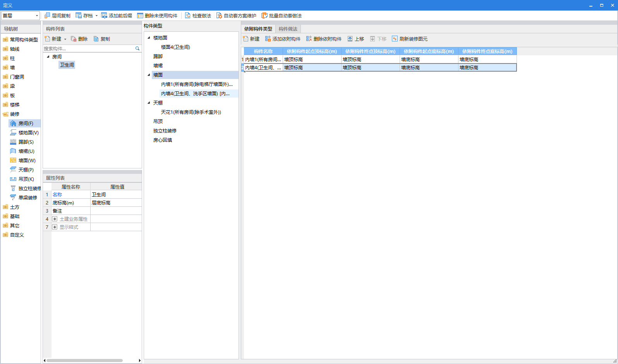Open 新建 dropdown arrow in 构件列表

pyautogui.click(x=65, y=39)
